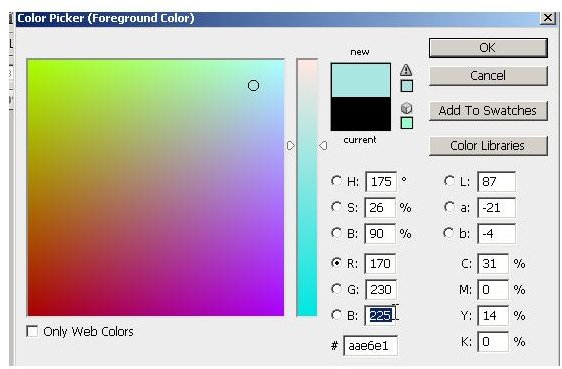Click the L field showing 87

(496, 182)
